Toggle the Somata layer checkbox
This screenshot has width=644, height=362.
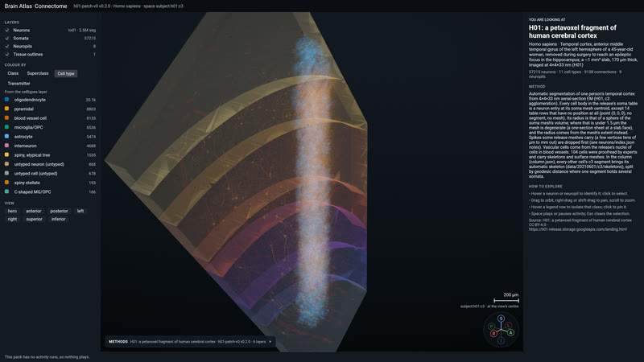(x=7, y=38)
